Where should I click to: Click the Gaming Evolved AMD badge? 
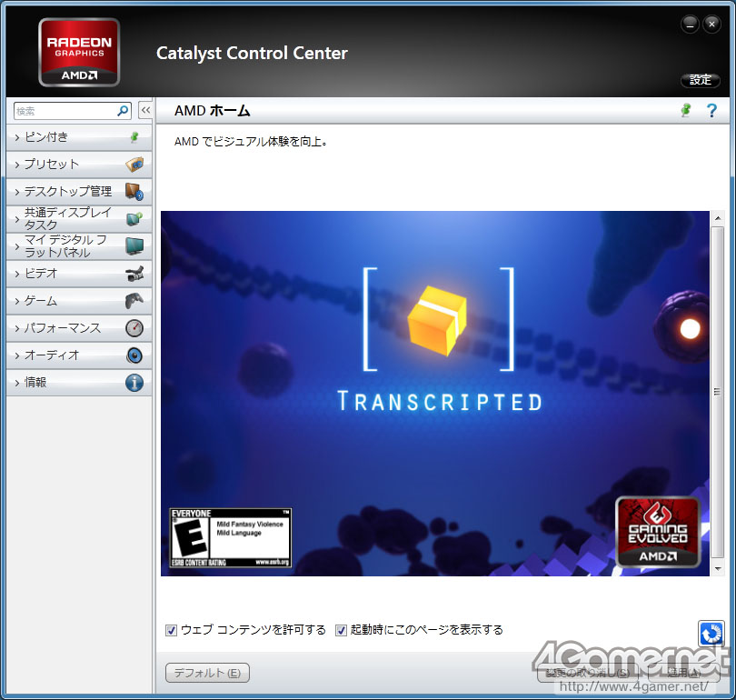coord(658,533)
